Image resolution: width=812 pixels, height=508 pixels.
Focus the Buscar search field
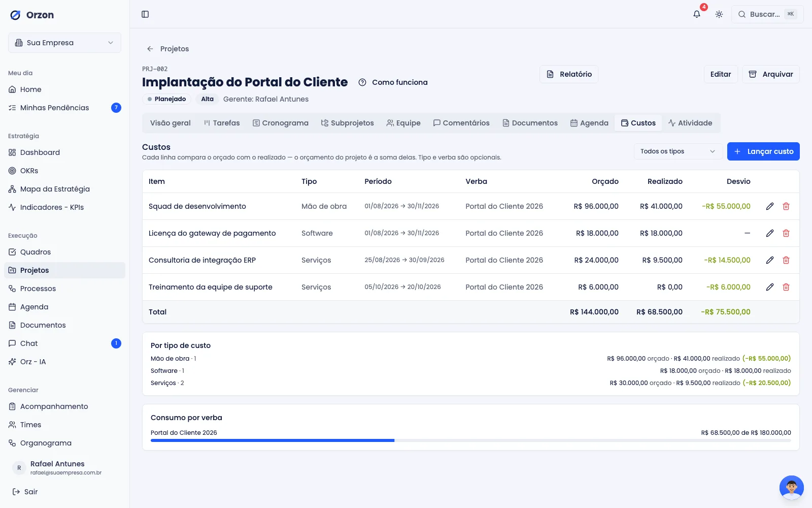(x=767, y=14)
